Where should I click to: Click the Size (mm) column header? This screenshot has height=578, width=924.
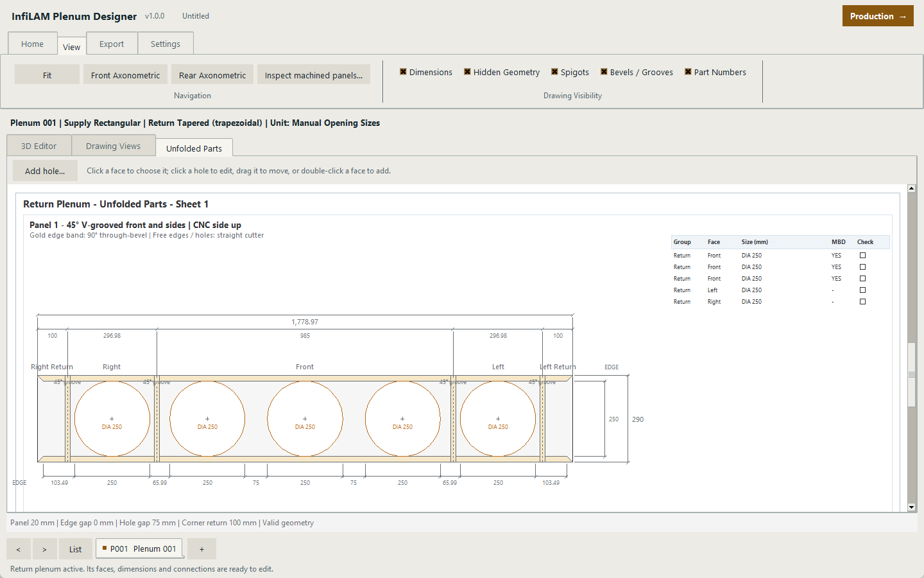click(755, 242)
